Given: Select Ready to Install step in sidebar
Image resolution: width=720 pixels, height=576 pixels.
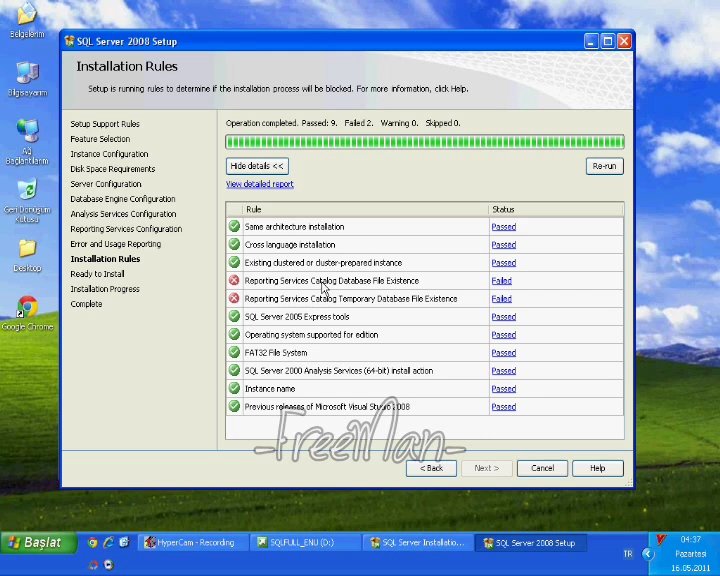Looking at the screenshot, I should click(x=97, y=274).
